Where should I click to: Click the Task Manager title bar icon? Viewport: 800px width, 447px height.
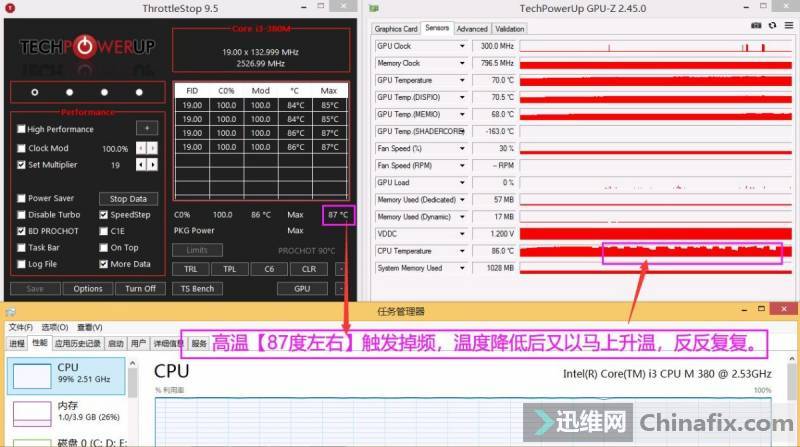point(11,312)
